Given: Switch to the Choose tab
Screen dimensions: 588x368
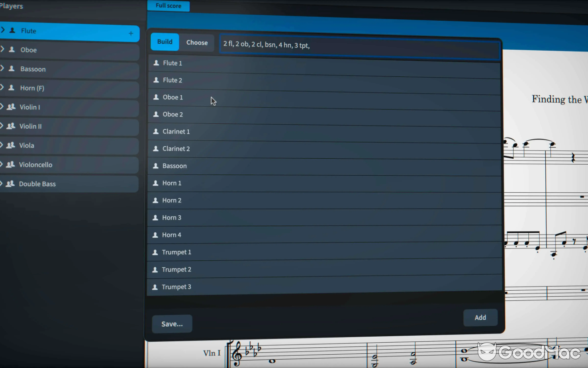Looking at the screenshot, I should (197, 42).
